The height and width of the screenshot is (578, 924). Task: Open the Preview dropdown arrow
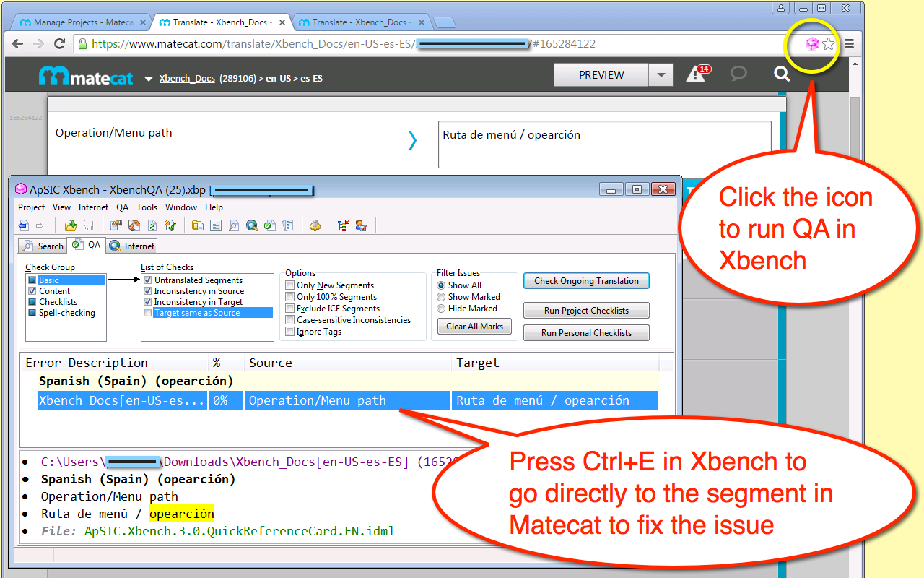pos(661,74)
